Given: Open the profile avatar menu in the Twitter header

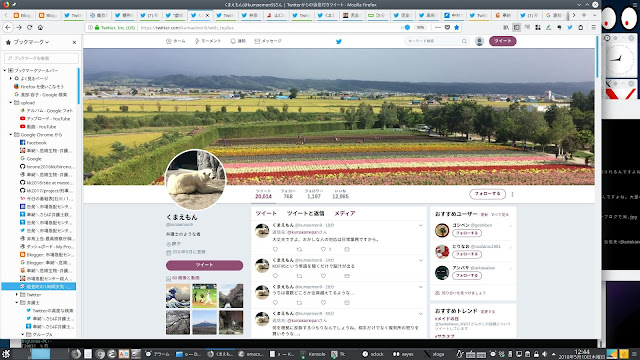Looking at the screenshot, I should click(480, 41).
